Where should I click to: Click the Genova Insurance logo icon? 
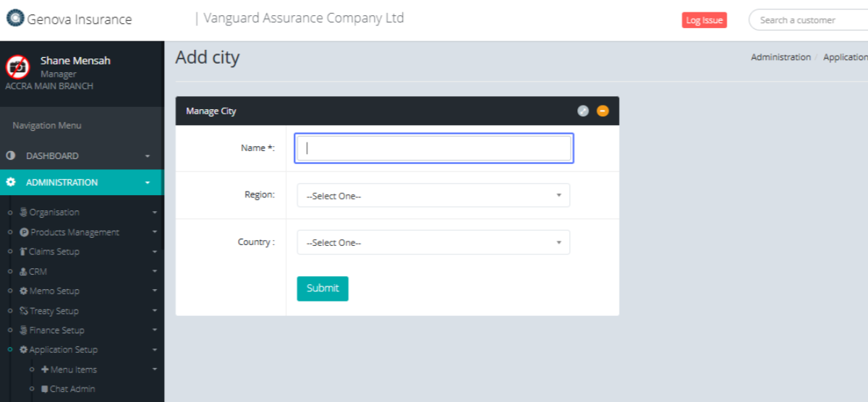(15, 18)
